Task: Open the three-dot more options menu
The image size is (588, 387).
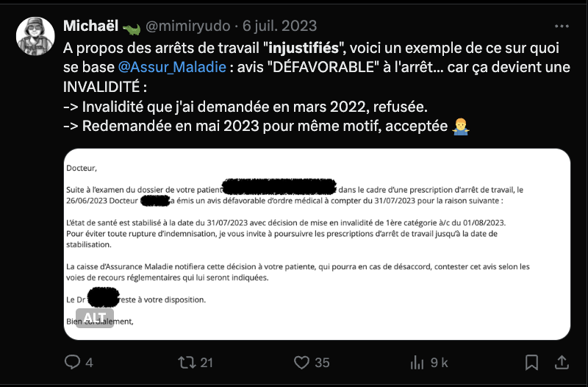Action: pos(562,26)
